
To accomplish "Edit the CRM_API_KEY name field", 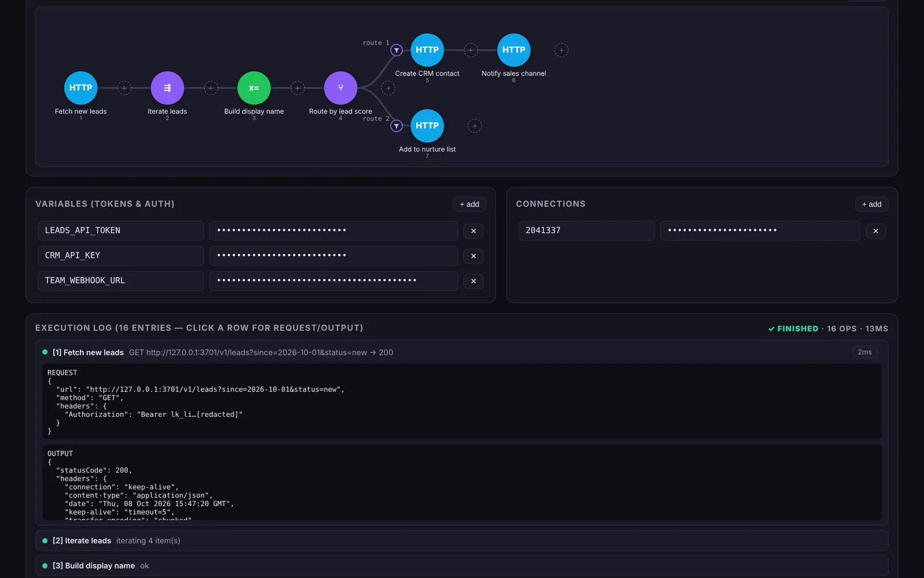I will point(121,256).
